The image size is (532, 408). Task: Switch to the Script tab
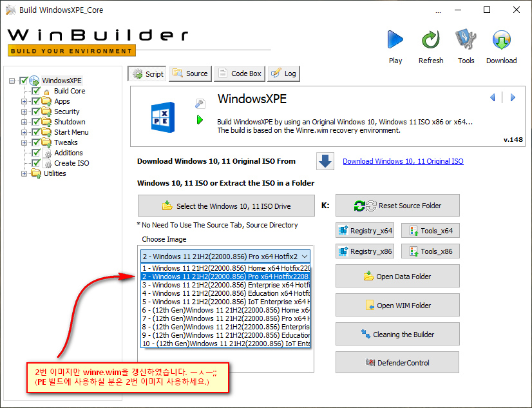(x=147, y=74)
